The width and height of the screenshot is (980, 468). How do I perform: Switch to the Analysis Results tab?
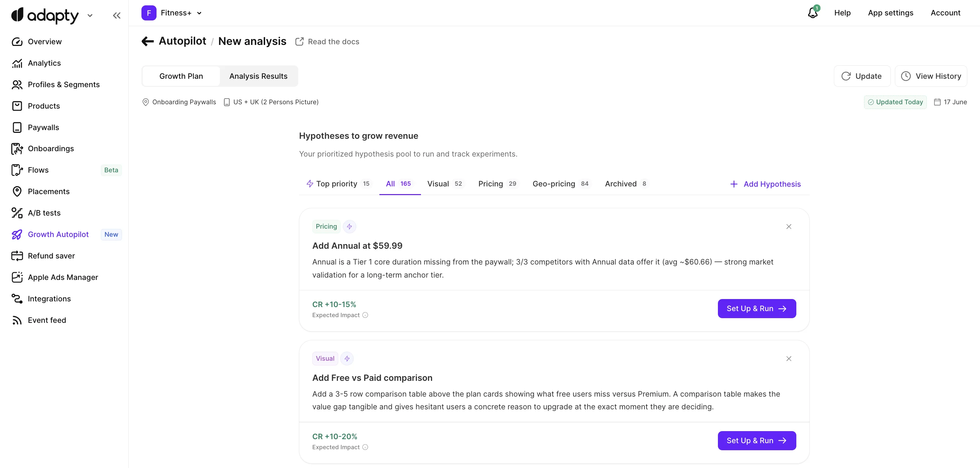click(x=258, y=76)
